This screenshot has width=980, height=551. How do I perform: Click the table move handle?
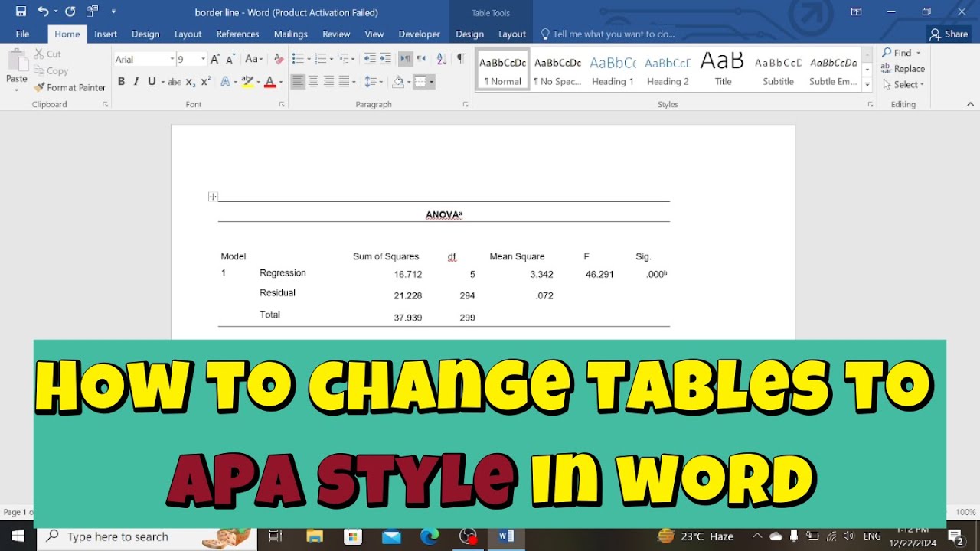pos(213,197)
